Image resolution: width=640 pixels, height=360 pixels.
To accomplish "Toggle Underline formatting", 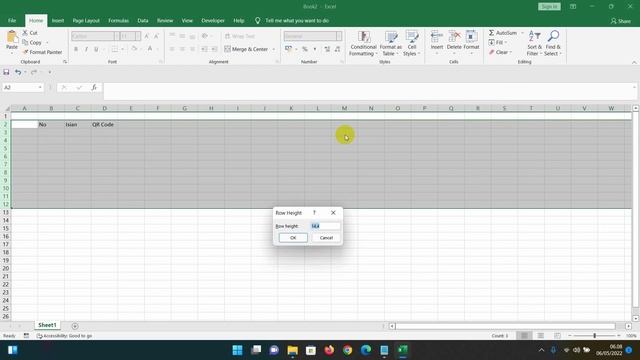I will tap(96, 49).
